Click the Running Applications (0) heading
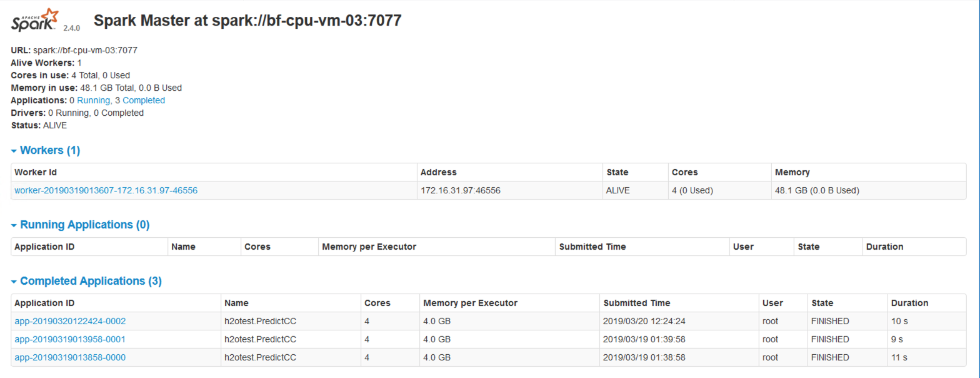This screenshot has height=378, width=980. pos(85,225)
